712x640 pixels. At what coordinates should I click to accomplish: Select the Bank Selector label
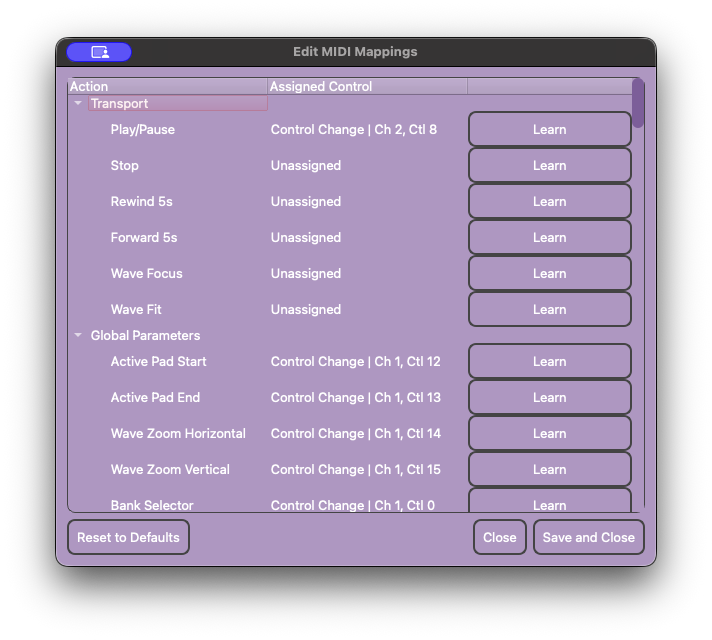click(152, 505)
